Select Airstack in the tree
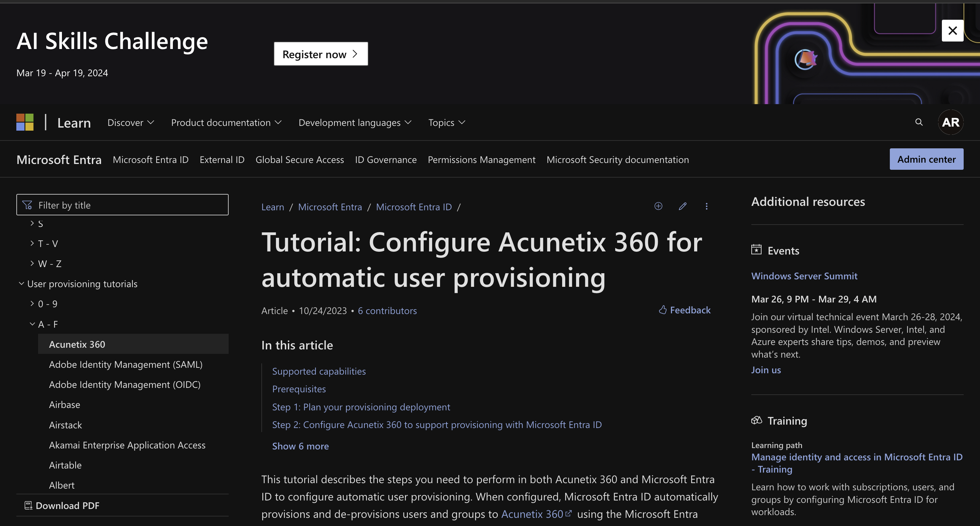This screenshot has width=980, height=526. click(65, 425)
